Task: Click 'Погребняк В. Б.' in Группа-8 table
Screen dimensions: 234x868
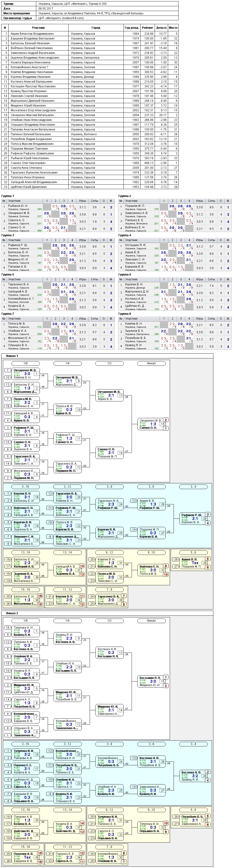Action: click(x=135, y=338)
